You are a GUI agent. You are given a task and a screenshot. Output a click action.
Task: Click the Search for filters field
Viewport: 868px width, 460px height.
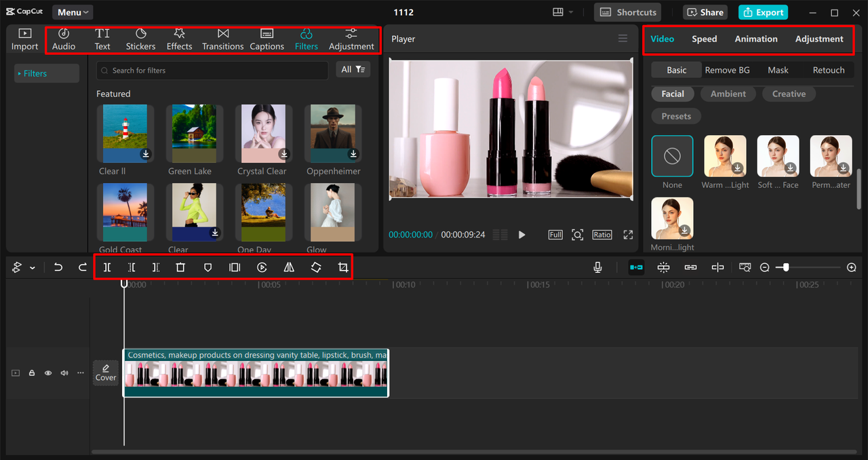coord(212,70)
